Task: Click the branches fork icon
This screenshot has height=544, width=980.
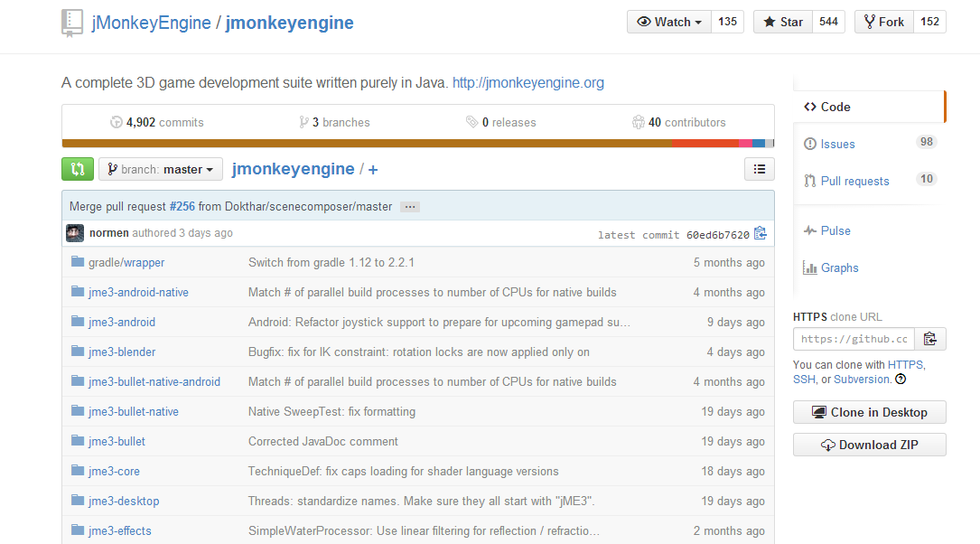Action: 303,122
